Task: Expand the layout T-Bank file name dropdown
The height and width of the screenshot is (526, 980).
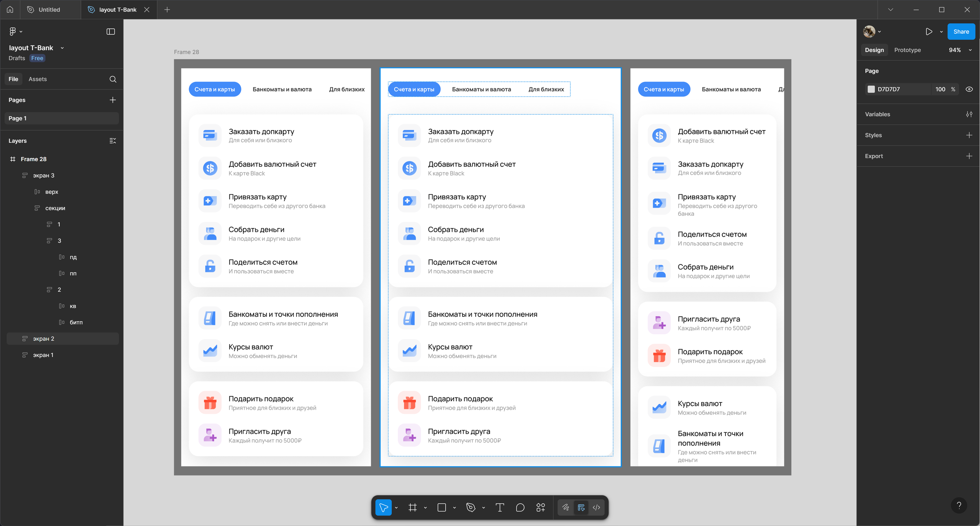Action: pos(62,47)
